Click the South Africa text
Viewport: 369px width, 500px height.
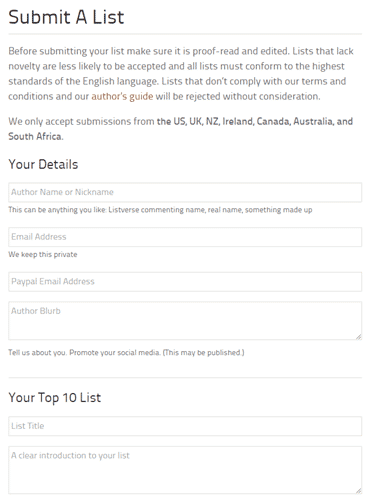[x=35, y=136]
